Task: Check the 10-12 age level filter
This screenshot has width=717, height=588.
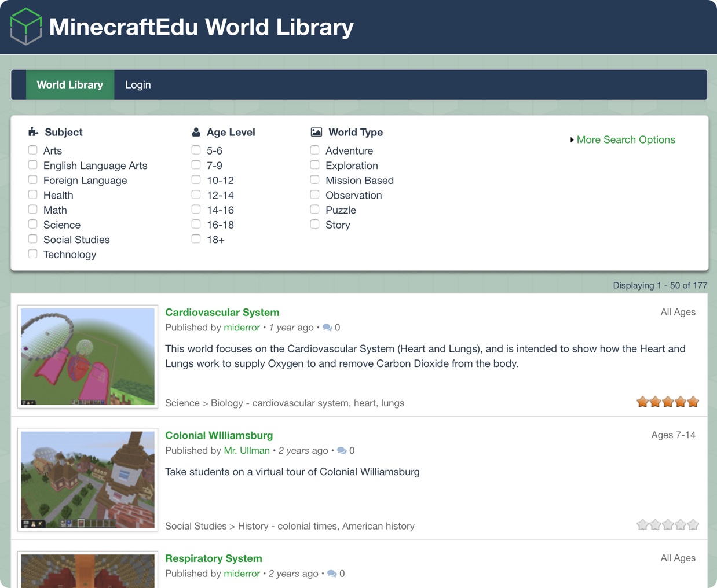Action: tap(196, 179)
